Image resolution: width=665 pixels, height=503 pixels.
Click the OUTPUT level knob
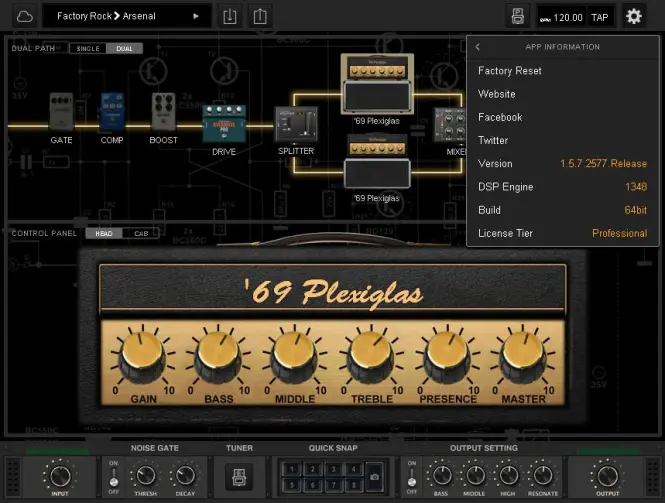[608, 475]
